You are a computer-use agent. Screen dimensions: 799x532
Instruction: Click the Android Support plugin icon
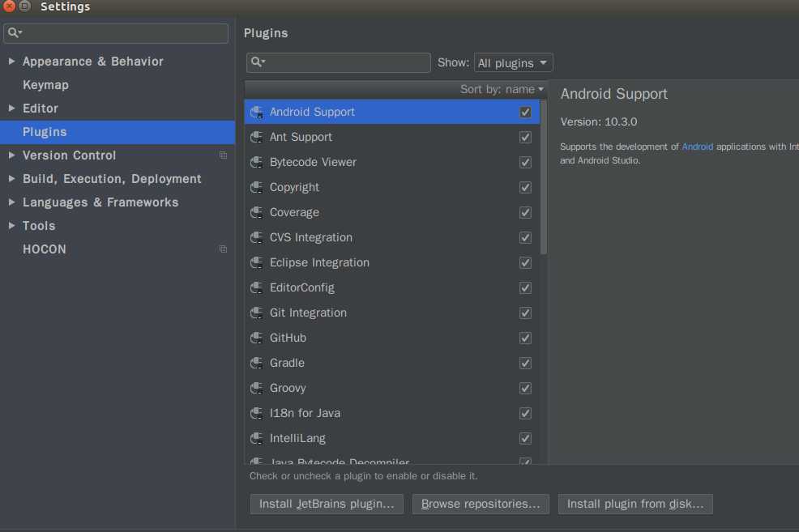[x=257, y=112]
